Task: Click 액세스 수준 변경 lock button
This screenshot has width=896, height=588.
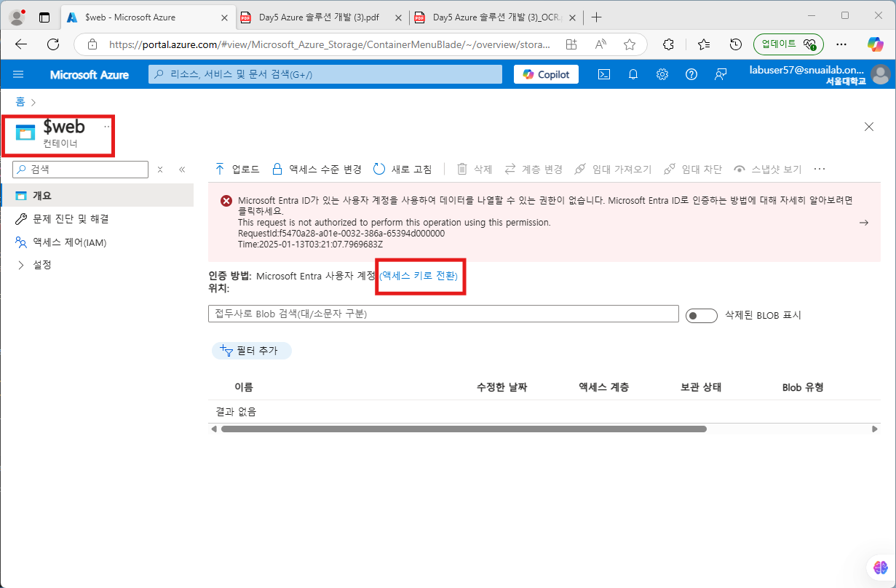Action: pos(317,169)
